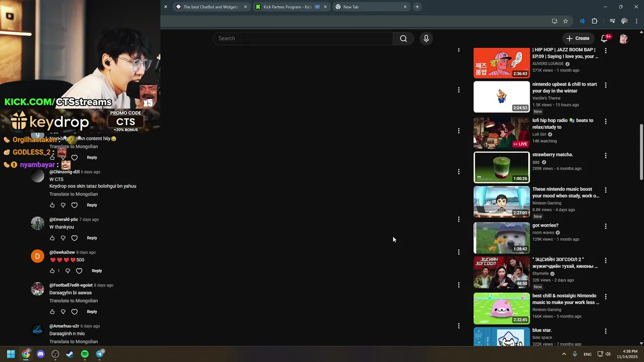
Task: Open Telegram from the taskbar
Action: pyautogui.click(x=100, y=354)
